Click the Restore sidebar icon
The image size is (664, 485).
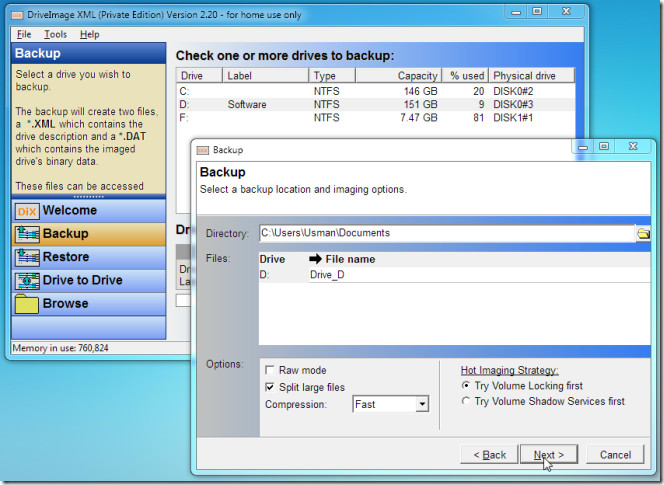click(27, 257)
